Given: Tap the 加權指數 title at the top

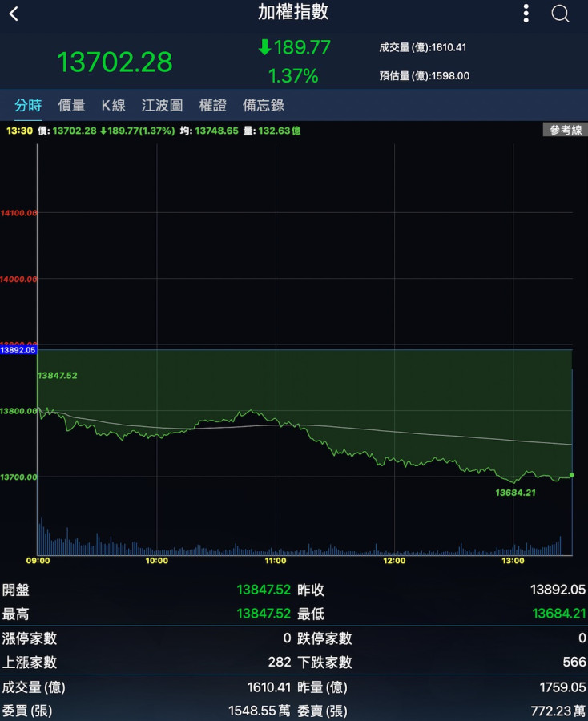Looking at the screenshot, I should (x=293, y=13).
